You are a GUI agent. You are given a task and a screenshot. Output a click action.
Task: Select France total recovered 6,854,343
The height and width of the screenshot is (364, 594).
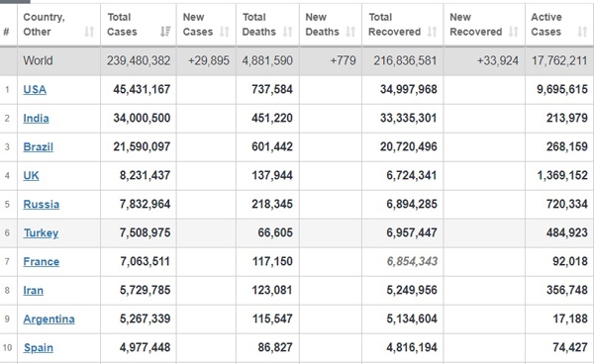click(x=412, y=261)
